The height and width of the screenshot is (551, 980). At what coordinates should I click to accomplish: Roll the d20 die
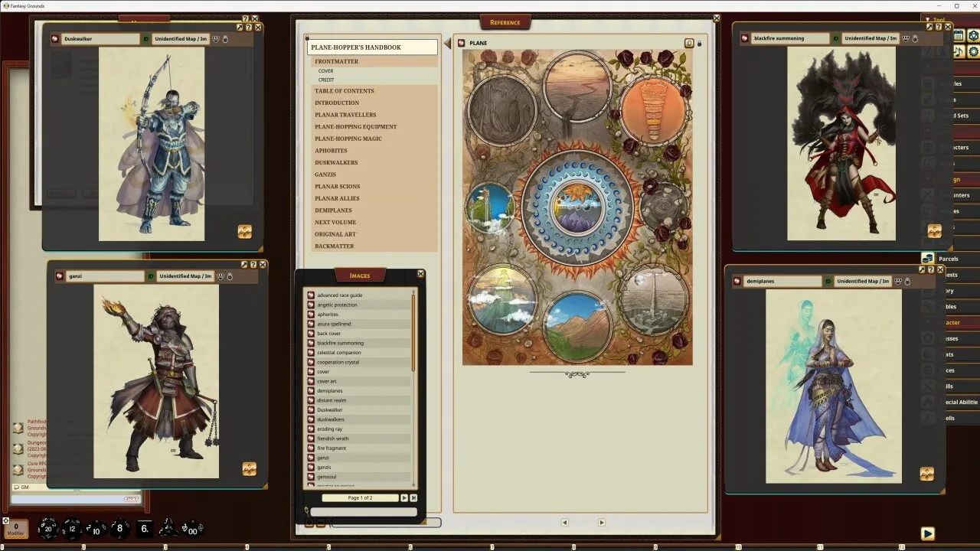48,528
